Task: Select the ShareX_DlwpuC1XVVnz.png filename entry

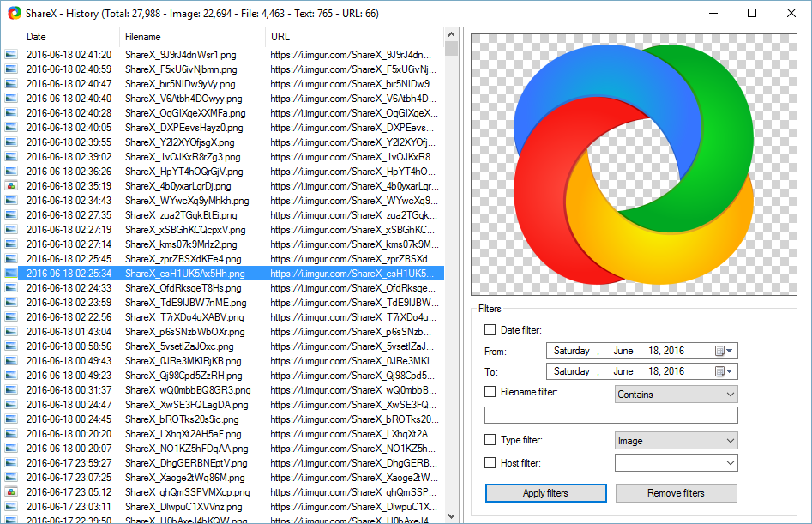Action: coord(183,506)
